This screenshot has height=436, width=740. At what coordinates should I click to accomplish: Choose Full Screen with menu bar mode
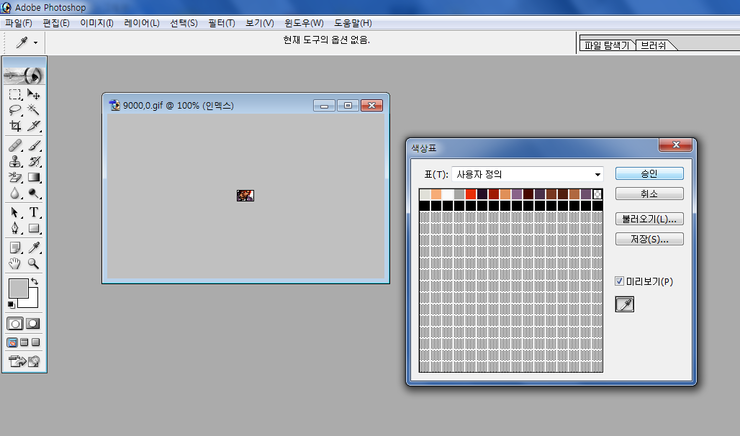(24, 343)
